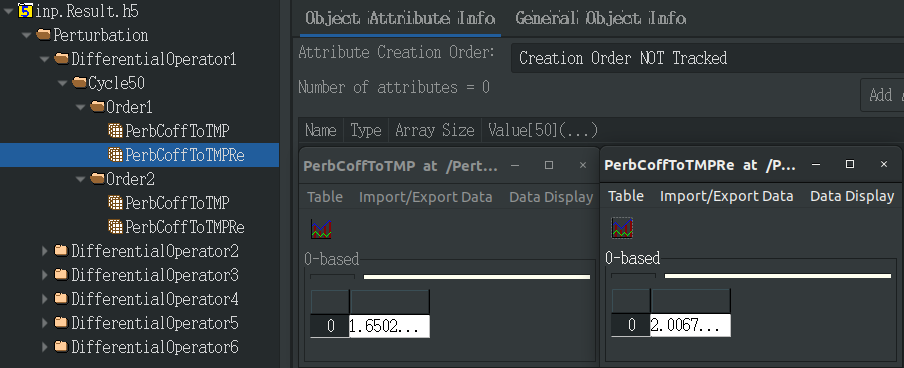Click the Add attribute button

coord(882,95)
